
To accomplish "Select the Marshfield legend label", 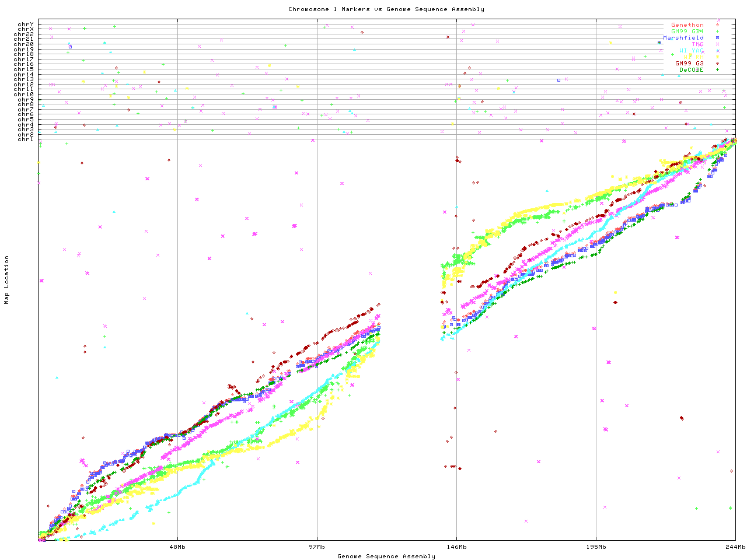I will coord(683,38).
